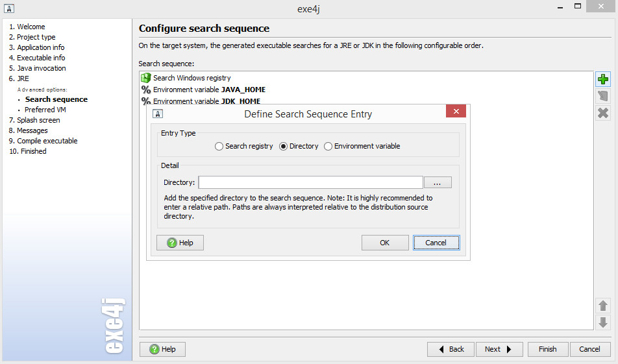The width and height of the screenshot is (618, 364).
Task: Click the green plus add entry icon
Action: (x=602, y=79)
